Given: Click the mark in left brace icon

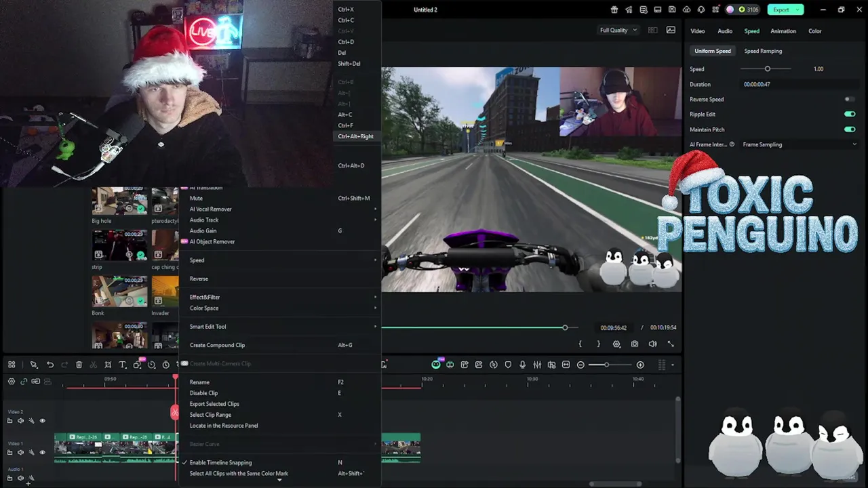Looking at the screenshot, I should pyautogui.click(x=580, y=344).
